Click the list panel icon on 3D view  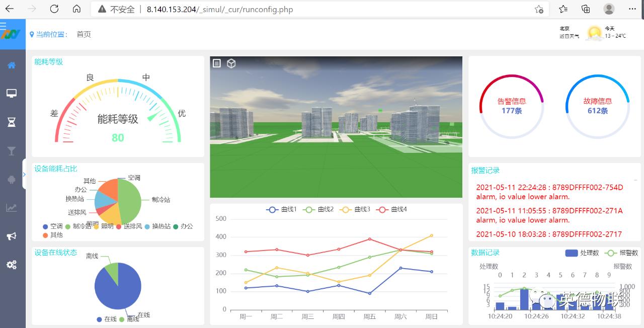[217, 63]
